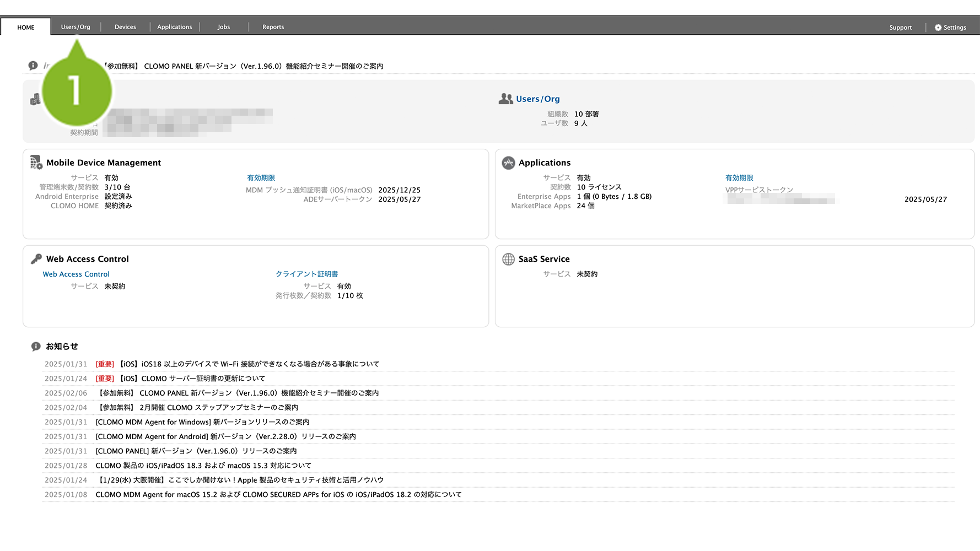Click the 10 ライセンス contract value
Viewport: 980px width, 551px height.
tap(599, 187)
